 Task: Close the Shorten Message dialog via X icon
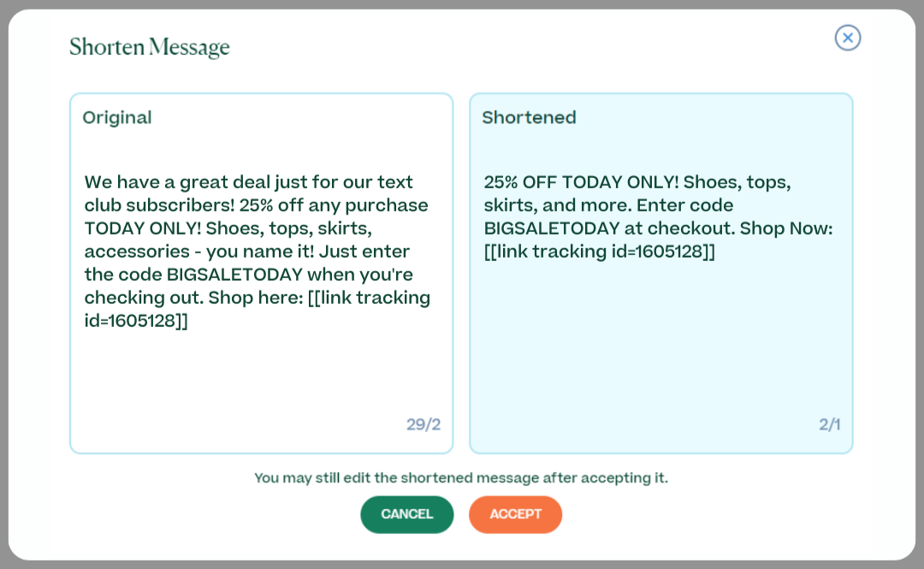(x=848, y=39)
